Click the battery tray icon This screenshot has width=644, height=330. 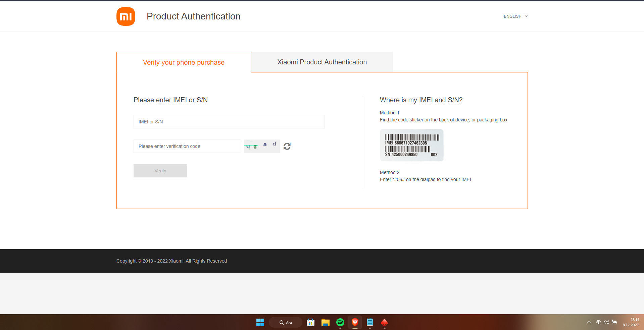[614, 322]
